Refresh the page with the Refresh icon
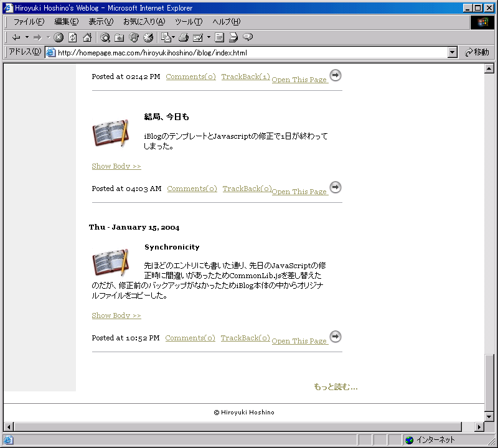 coord(73,37)
